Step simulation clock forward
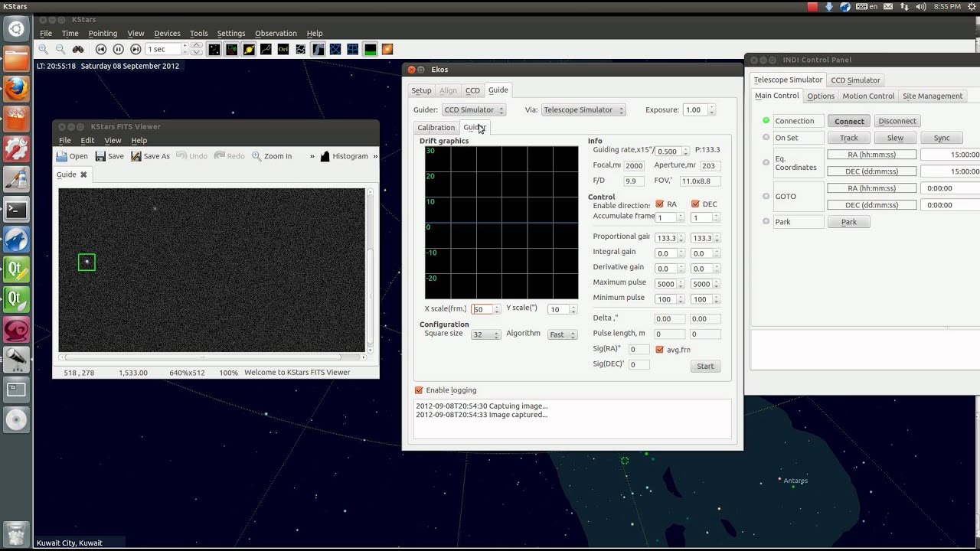Screen dimensions: 980x551 coord(136,49)
